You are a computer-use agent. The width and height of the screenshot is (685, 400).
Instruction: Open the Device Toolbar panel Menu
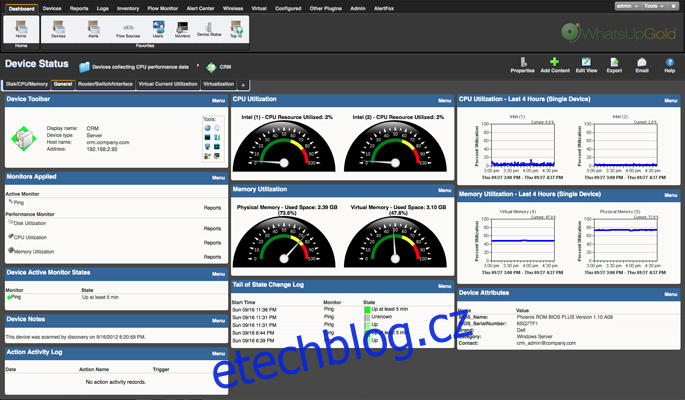[218, 100]
